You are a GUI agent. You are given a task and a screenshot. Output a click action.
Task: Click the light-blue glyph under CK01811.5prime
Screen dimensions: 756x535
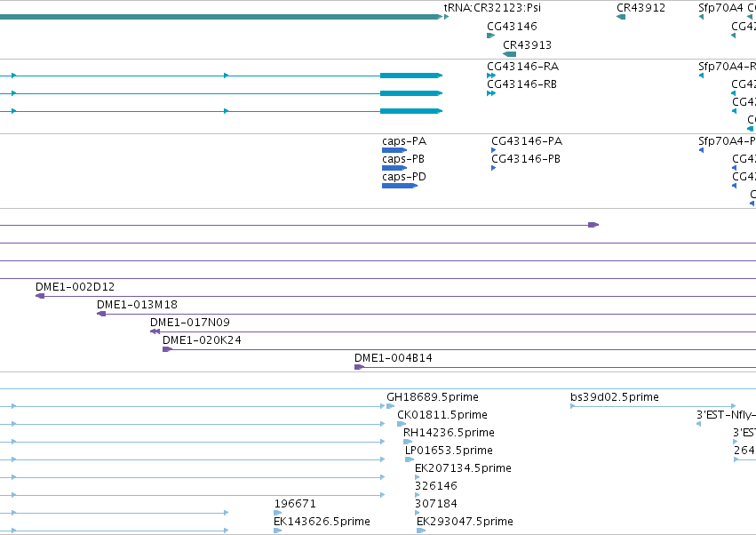pyautogui.click(x=402, y=424)
